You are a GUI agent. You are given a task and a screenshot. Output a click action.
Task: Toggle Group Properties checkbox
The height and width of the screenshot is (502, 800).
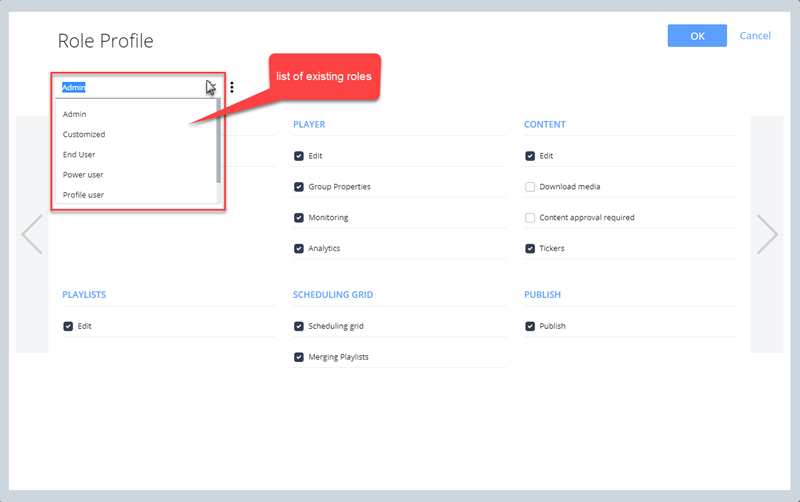[299, 187]
